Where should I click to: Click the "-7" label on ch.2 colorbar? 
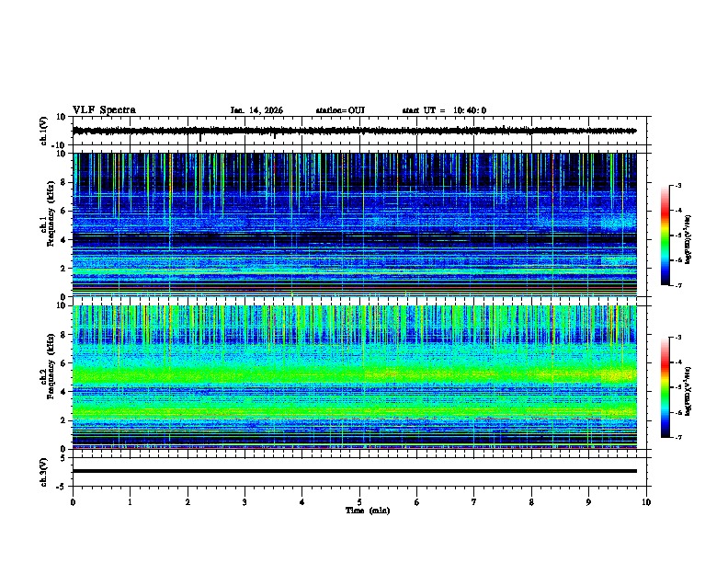[x=677, y=438]
